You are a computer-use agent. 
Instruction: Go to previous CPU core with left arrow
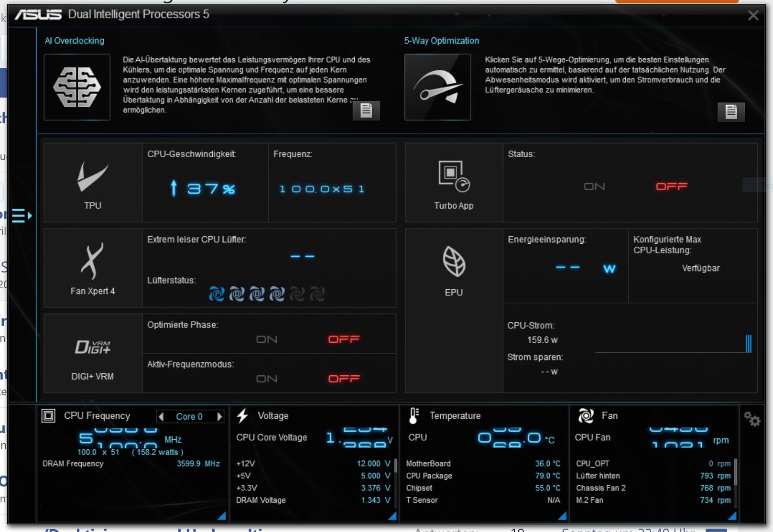pos(162,417)
